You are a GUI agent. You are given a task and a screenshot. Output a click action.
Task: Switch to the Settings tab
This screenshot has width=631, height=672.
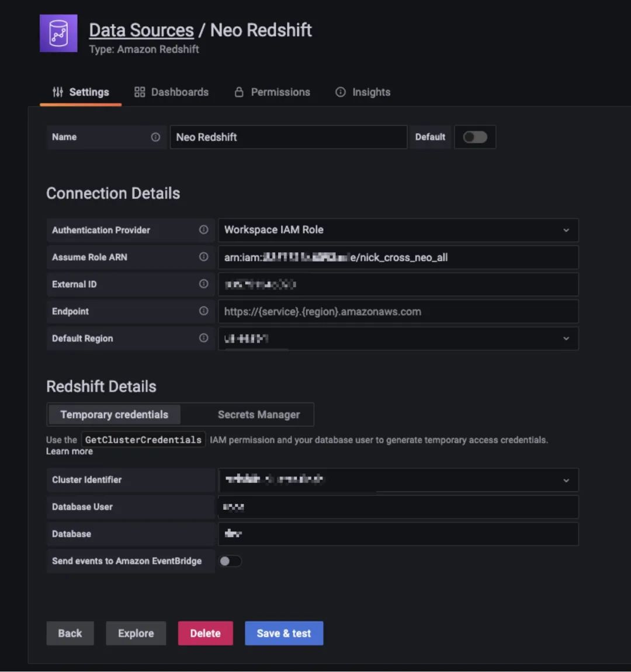click(81, 92)
